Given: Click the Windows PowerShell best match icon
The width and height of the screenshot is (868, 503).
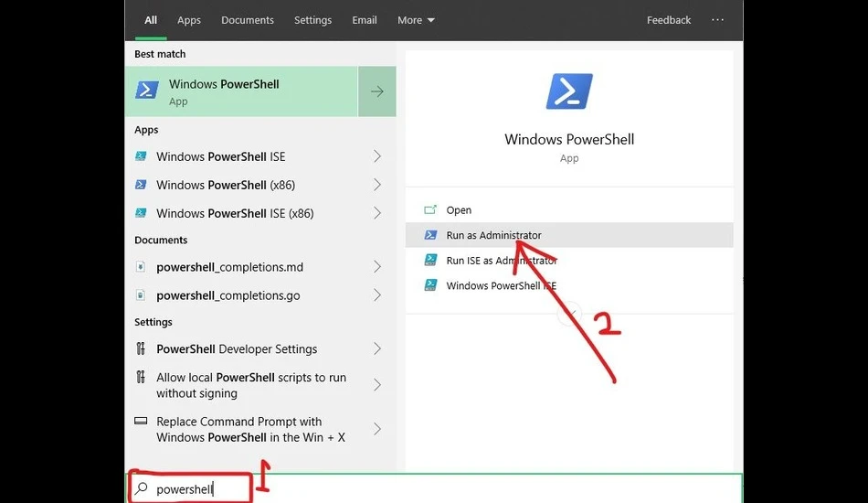Looking at the screenshot, I should (147, 90).
